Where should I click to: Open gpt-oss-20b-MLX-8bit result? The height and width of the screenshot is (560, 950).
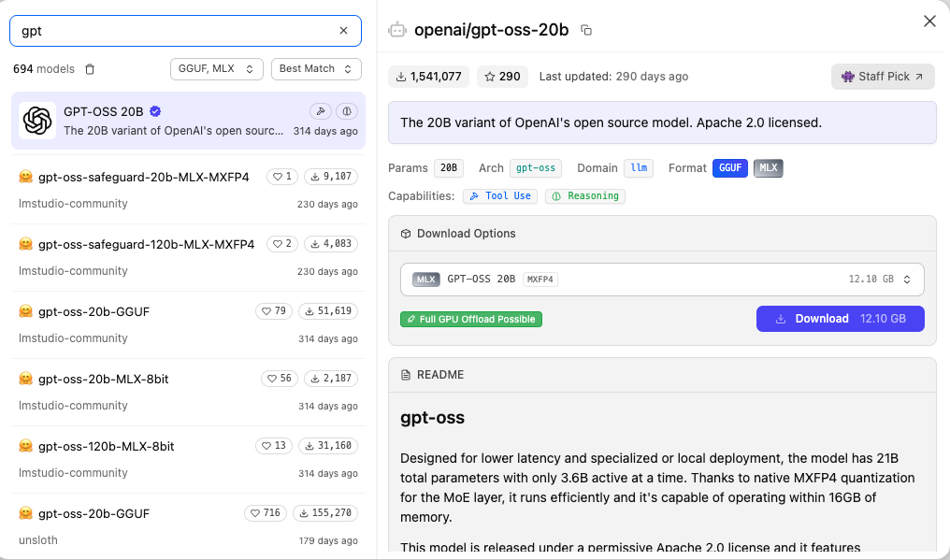(x=189, y=392)
